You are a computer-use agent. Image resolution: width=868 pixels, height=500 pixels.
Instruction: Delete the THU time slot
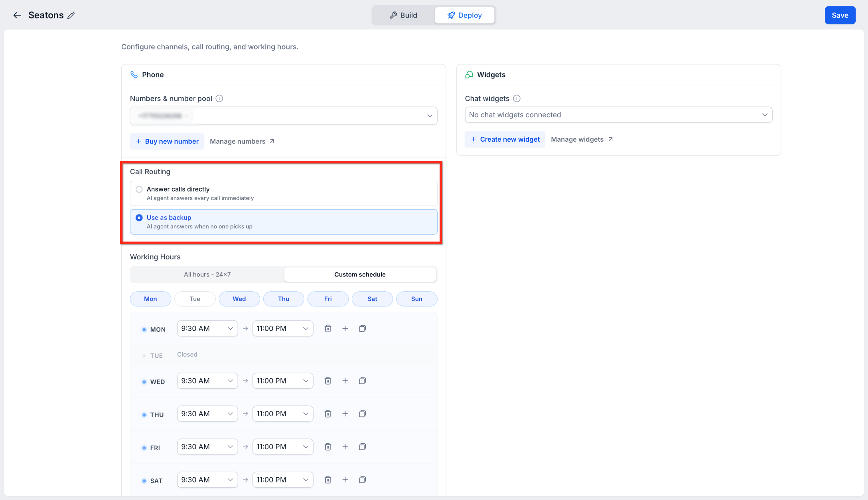click(328, 414)
